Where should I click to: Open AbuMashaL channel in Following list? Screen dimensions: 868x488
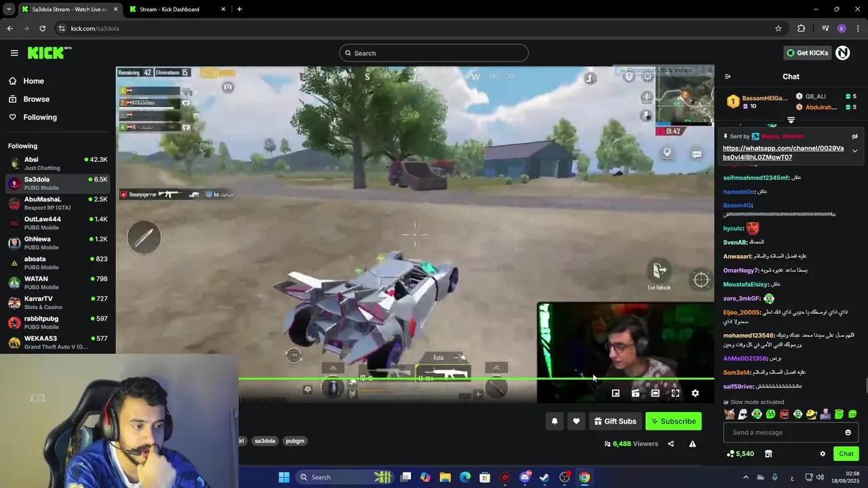[x=58, y=203]
